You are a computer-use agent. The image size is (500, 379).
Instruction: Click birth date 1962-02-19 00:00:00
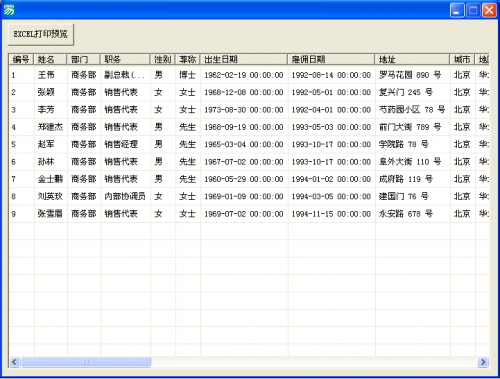(x=244, y=75)
